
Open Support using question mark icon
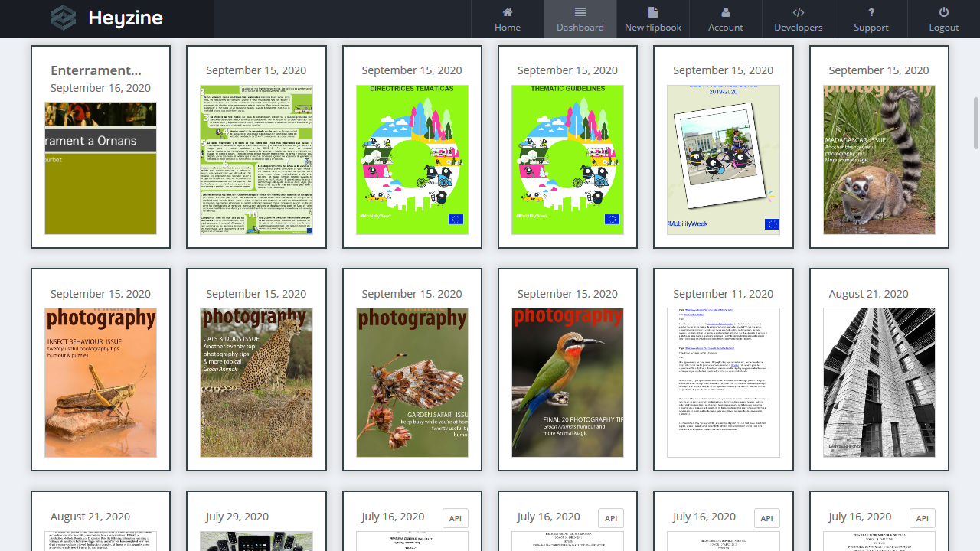(x=871, y=12)
